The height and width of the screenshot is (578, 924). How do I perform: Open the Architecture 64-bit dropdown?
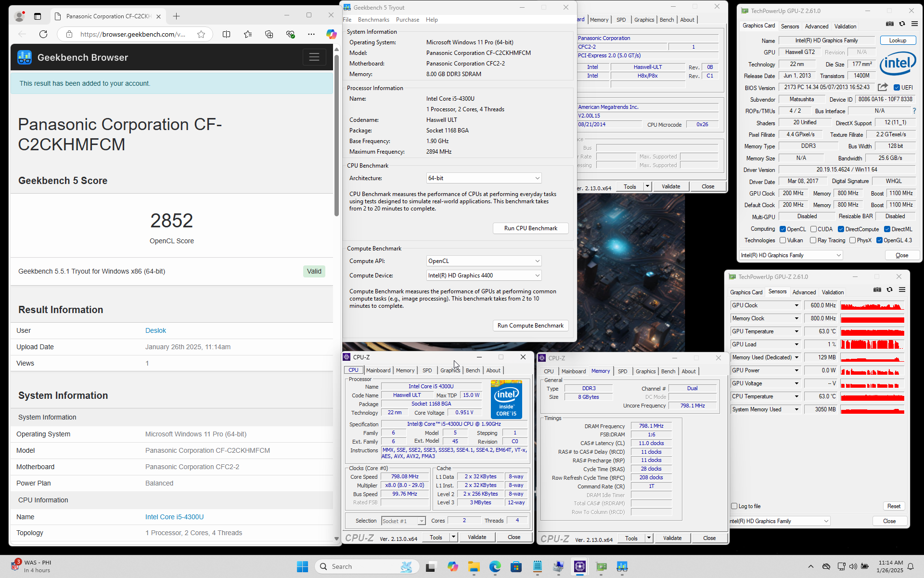coord(484,178)
